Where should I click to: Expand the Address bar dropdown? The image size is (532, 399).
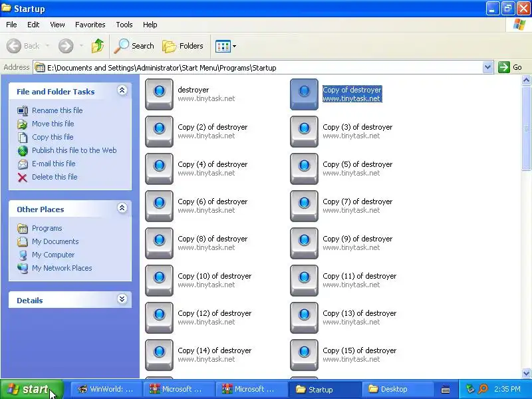coord(487,67)
